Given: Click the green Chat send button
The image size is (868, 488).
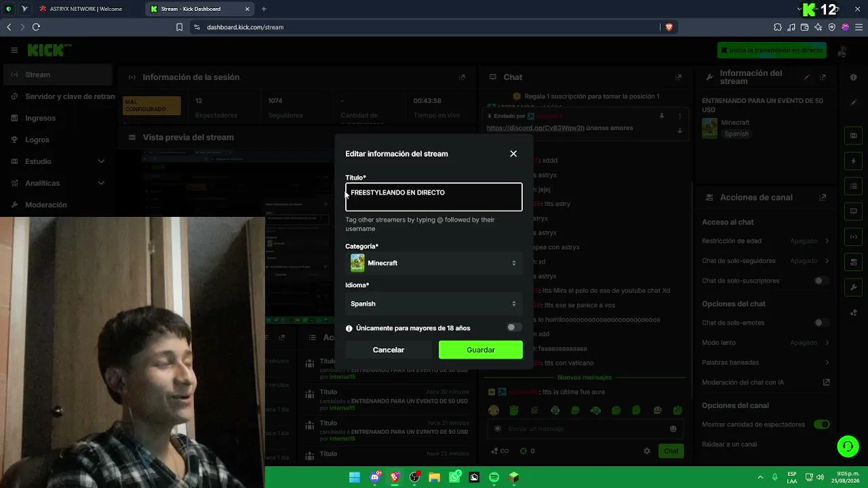Looking at the screenshot, I should point(671,451).
